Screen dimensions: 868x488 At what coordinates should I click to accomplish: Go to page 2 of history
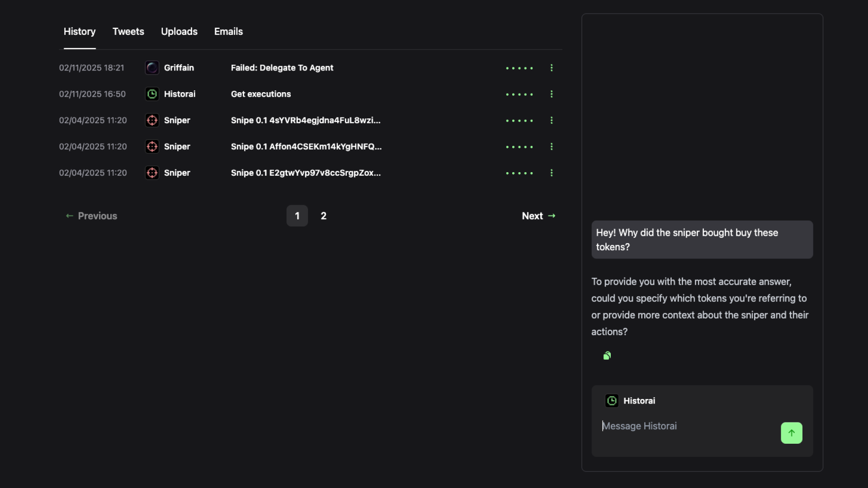(x=323, y=216)
